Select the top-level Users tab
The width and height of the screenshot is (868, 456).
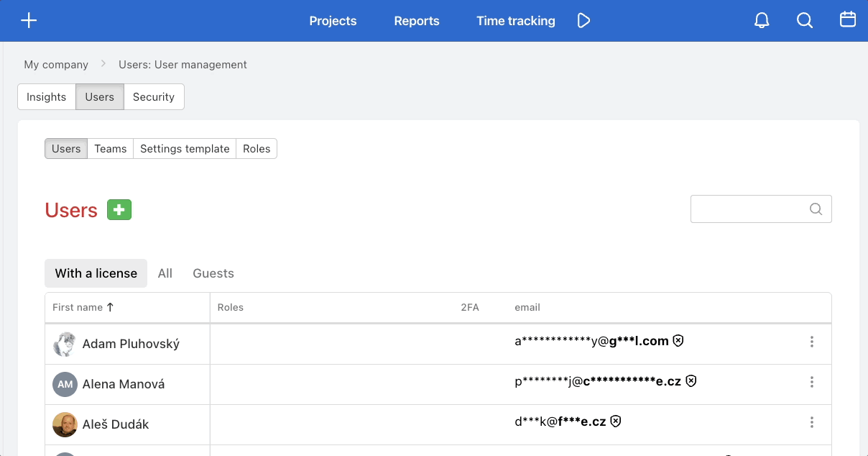pos(100,97)
